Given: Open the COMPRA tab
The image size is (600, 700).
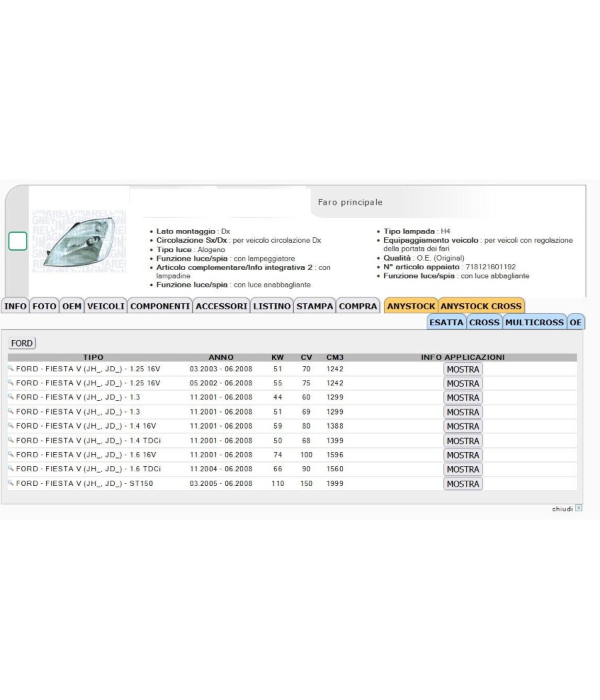Looking at the screenshot, I should point(358,306).
